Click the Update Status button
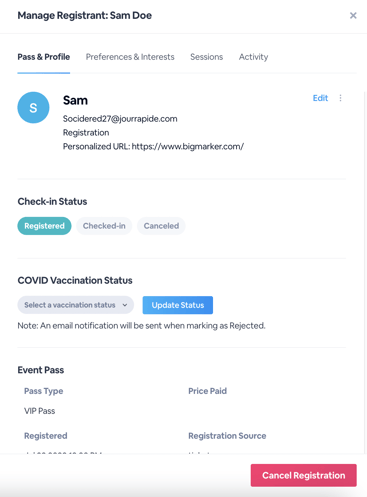The image size is (367, 497). [178, 305]
